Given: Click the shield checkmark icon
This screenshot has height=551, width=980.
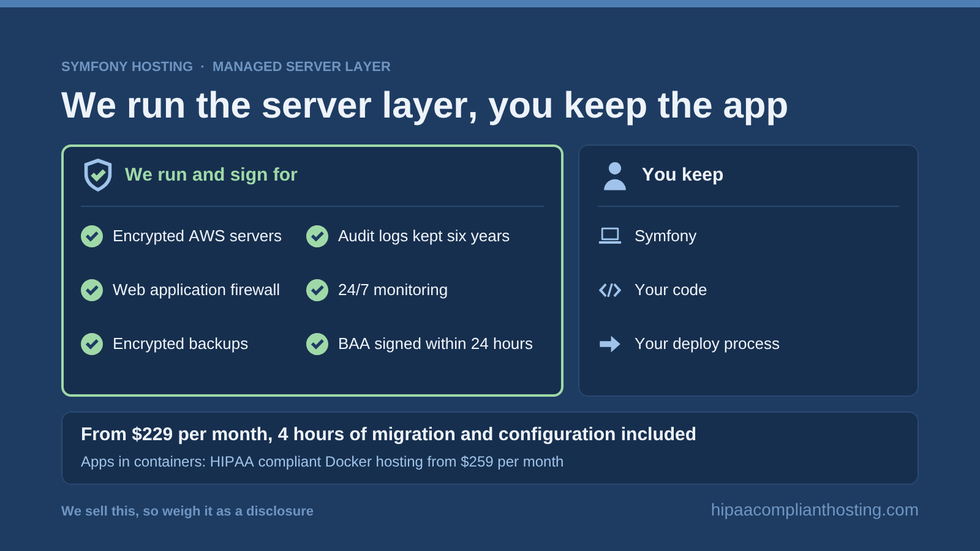Looking at the screenshot, I should [98, 175].
